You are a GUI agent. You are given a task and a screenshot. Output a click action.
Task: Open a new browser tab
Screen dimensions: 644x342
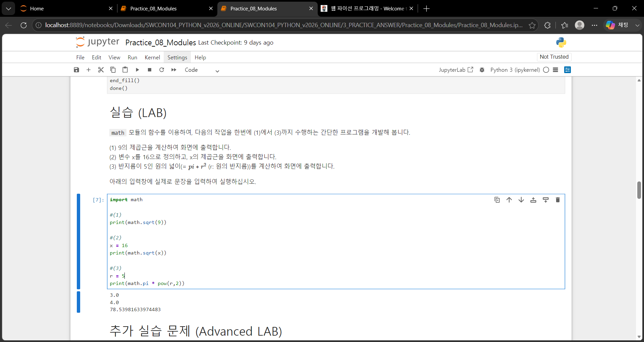tap(427, 9)
